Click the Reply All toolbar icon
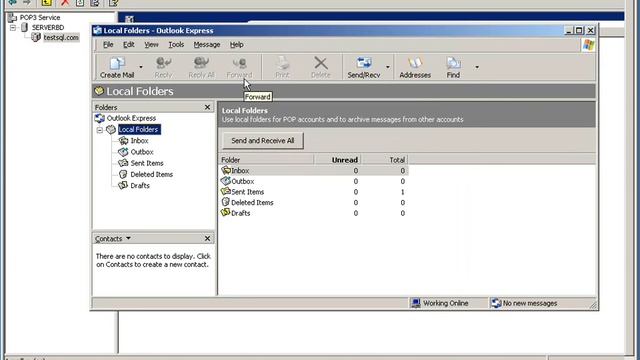 201,67
